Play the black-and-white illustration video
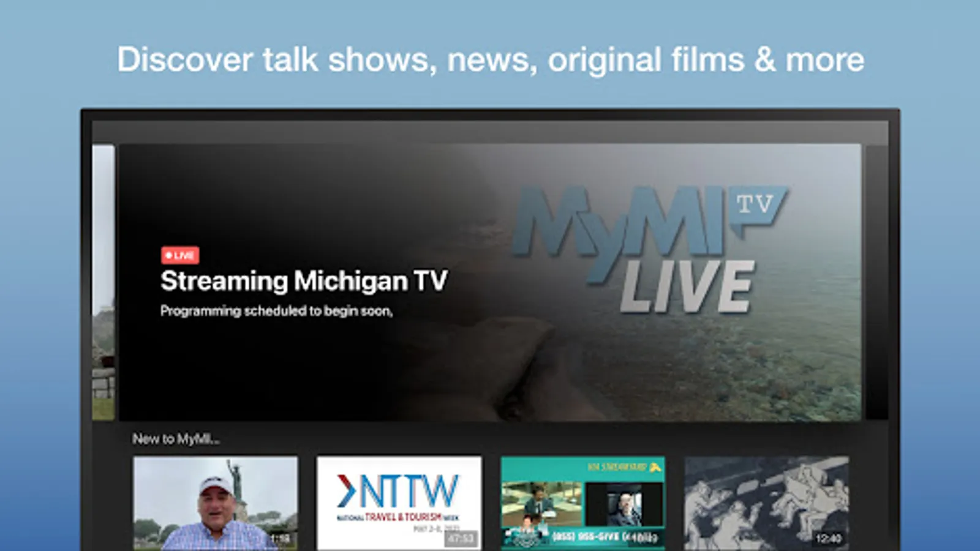Screen dimensions: 980x551 [x=767, y=503]
